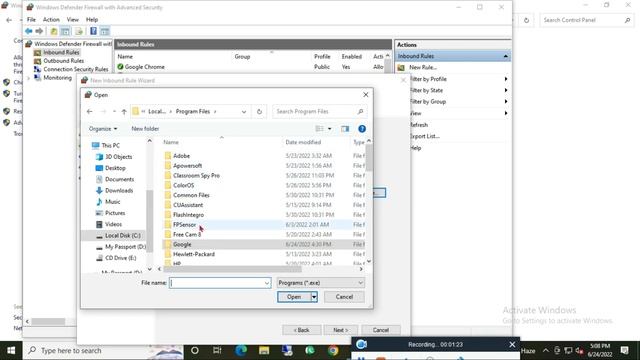Open Documents in navigation pane
The width and height of the screenshot is (640, 360).
coord(119,179)
